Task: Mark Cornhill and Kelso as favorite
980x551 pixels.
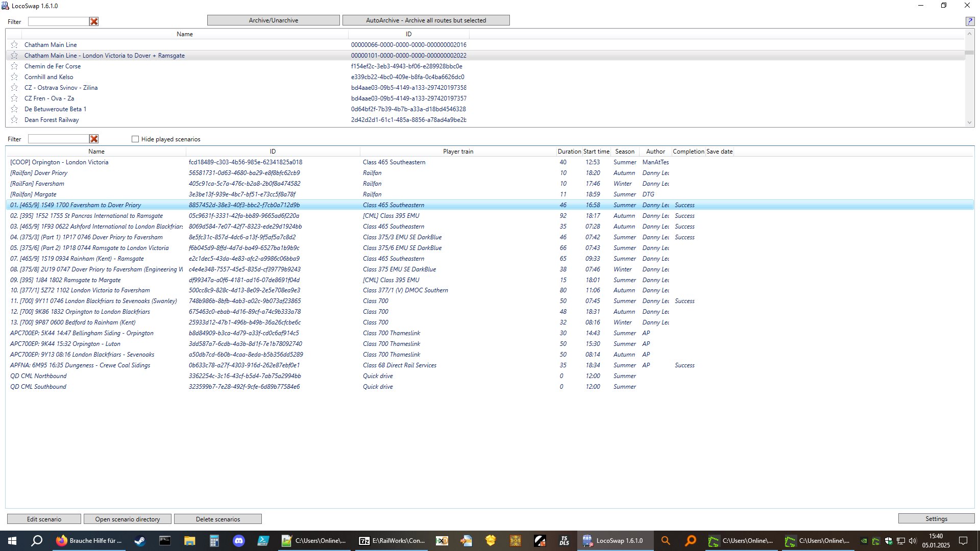Action: tap(14, 77)
